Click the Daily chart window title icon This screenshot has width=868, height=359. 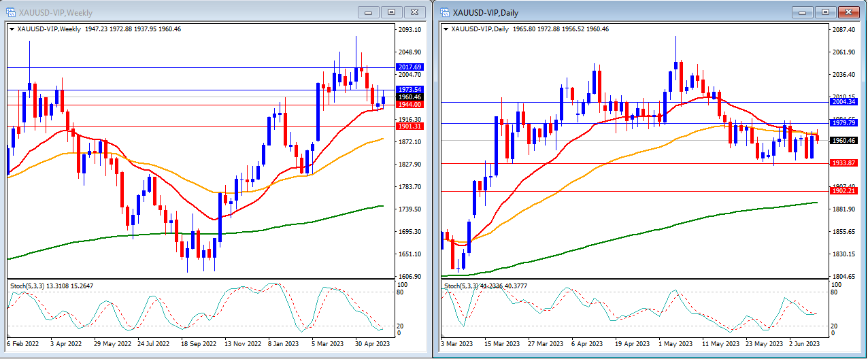point(445,12)
